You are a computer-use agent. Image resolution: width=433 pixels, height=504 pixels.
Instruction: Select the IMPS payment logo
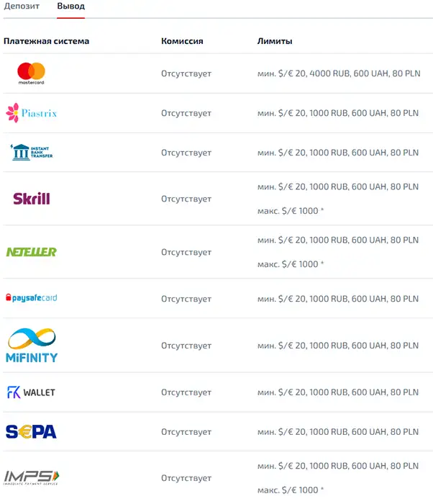[x=32, y=477]
